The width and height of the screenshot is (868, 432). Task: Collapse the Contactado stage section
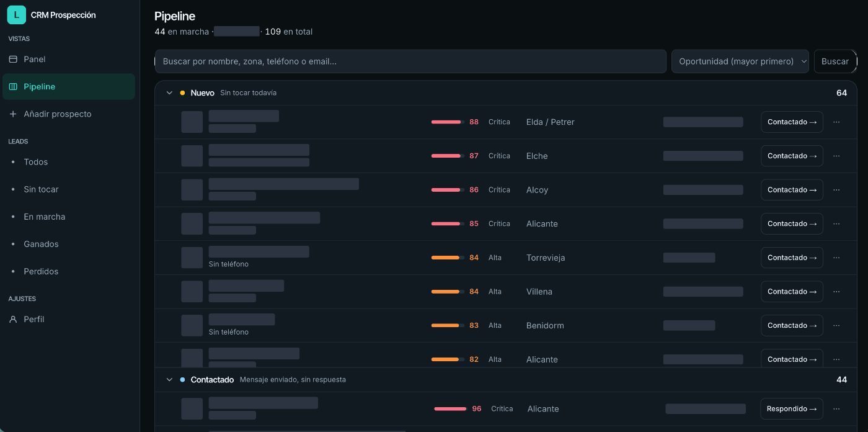169,379
